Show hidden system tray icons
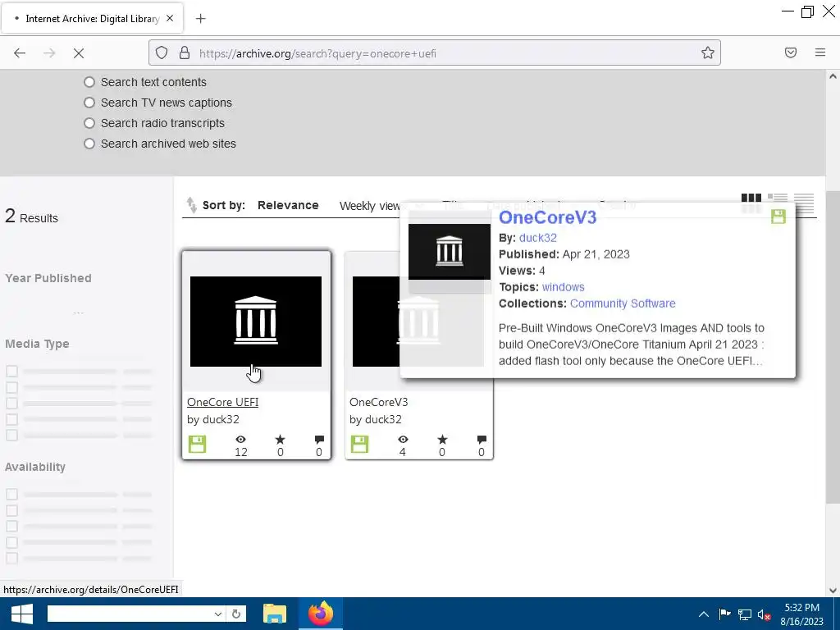 coord(703,614)
